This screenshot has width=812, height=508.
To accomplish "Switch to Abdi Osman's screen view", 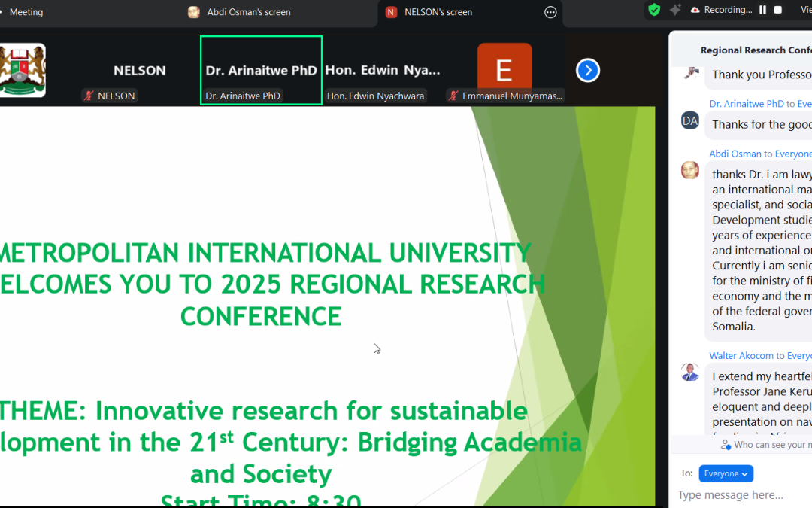I will click(x=248, y=12).
